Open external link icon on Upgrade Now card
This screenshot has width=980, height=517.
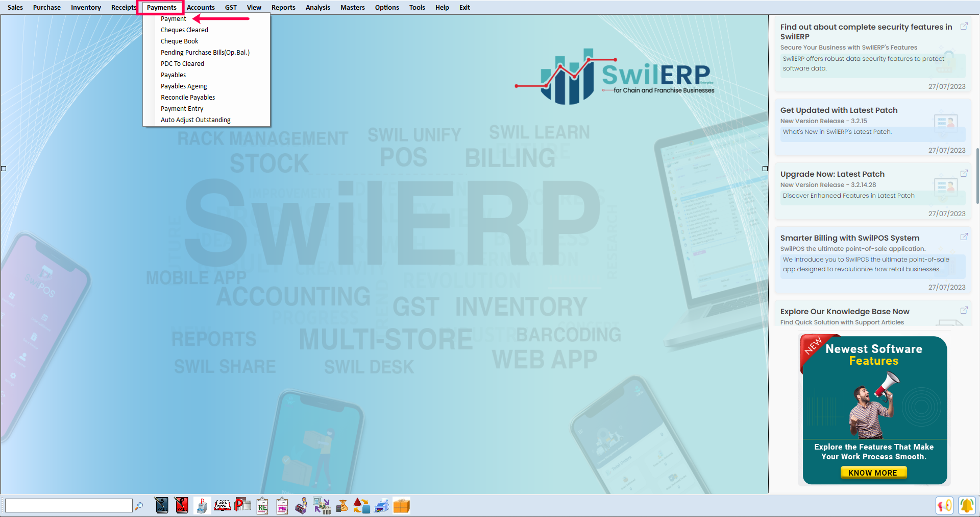tap(964, 173)
